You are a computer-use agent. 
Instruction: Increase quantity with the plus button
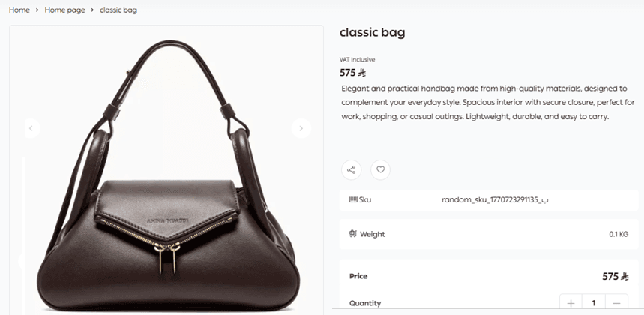click(x=571, y=303)
